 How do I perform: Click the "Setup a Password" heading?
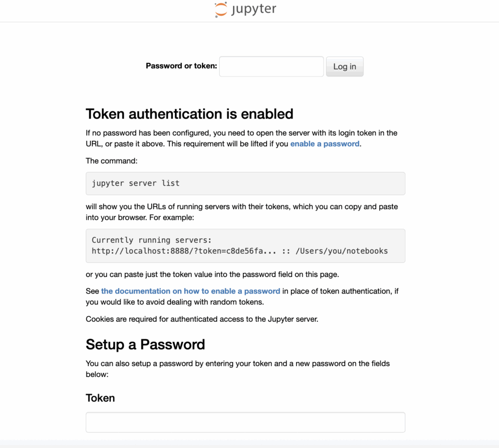[145, 344]
